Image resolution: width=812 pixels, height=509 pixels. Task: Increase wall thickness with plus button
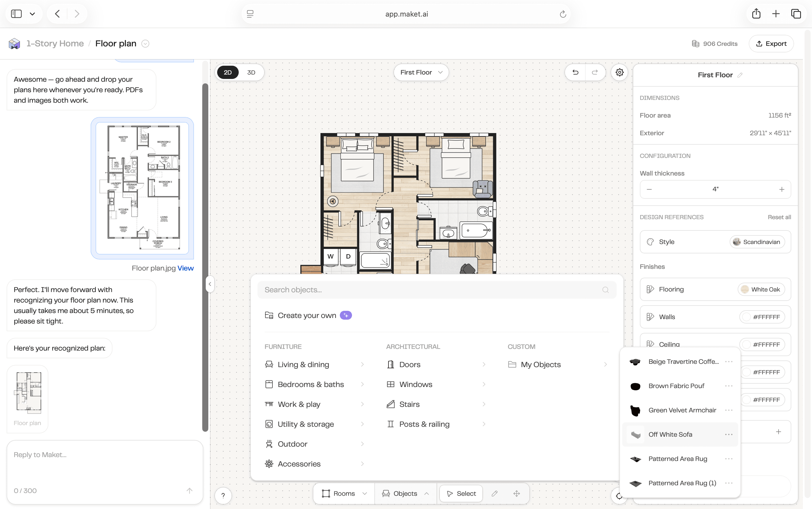point(782,190)
